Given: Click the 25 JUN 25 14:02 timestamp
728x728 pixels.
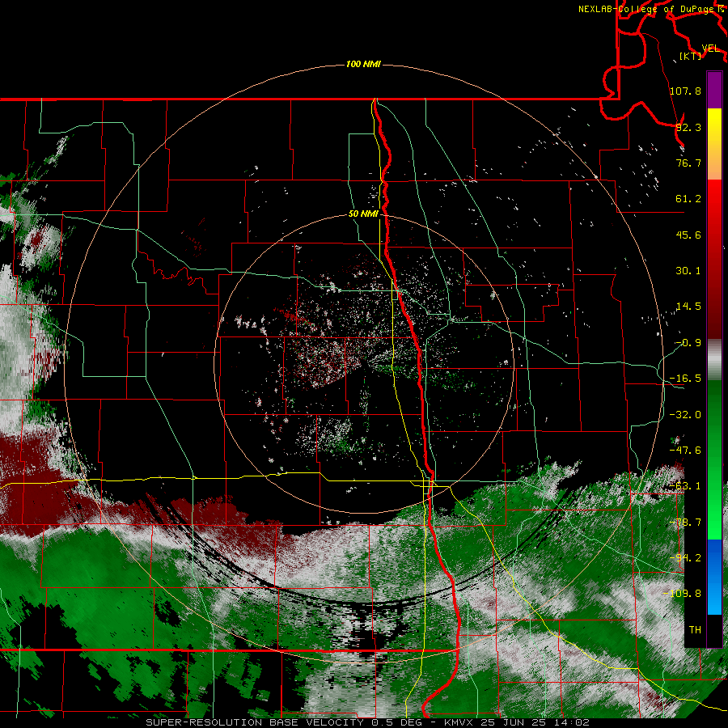Looking at the screenshot, I should tap(536, 722).
